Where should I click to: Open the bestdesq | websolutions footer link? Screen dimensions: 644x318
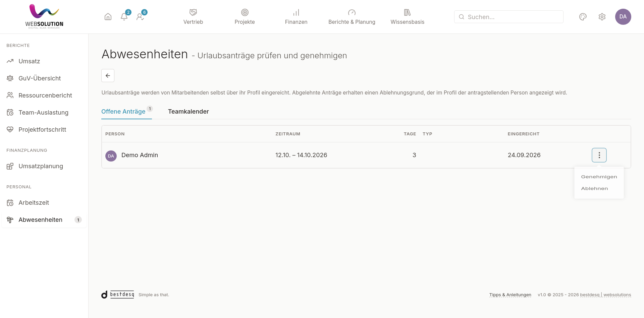[605, 295]
